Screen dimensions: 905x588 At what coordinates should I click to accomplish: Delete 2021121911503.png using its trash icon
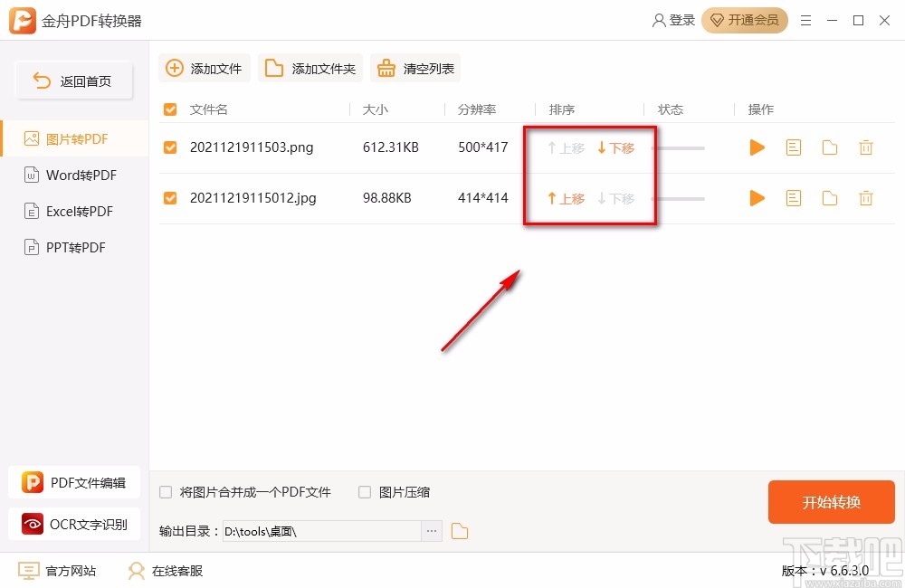point(866,147)
